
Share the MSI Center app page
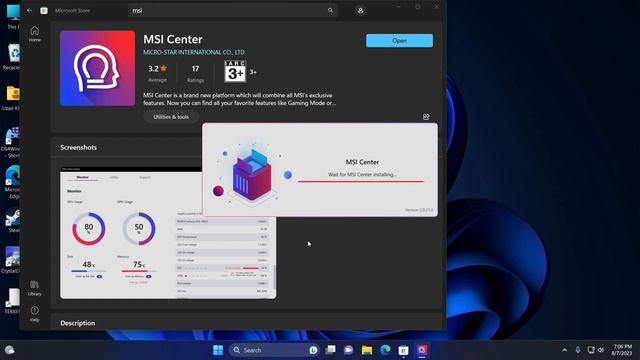pyautogui.click(x=426, y=117)
